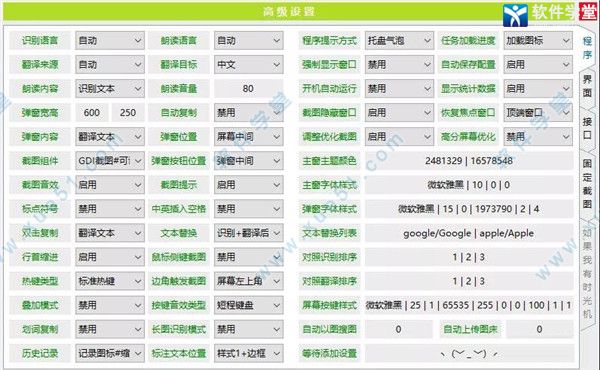Switch to the 程序 side tab
The image size is (600, 370).
tap(587, 48)
